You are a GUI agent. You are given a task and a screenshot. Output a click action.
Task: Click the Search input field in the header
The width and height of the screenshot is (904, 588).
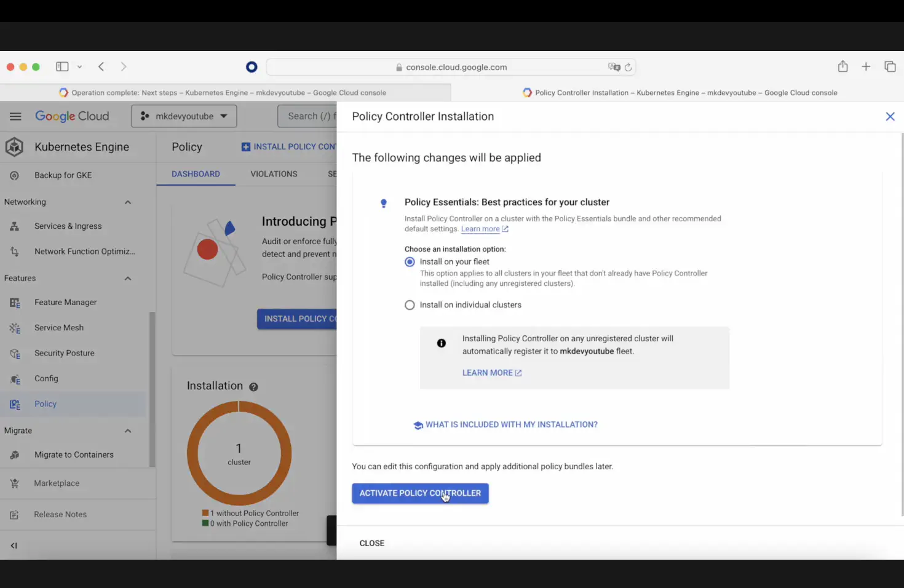[x=307, y=116]
